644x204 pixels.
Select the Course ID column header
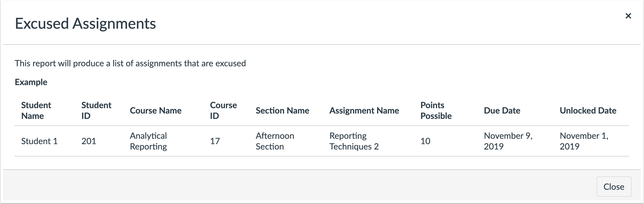coord(223,110)
